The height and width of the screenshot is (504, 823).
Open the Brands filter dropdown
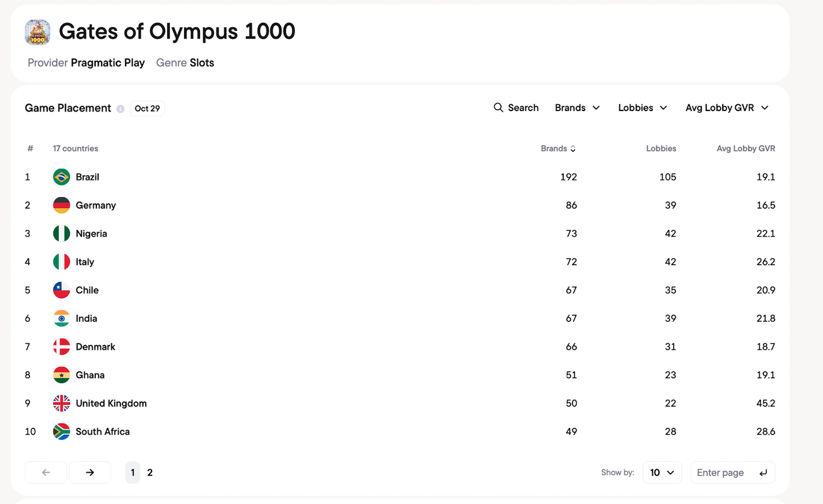(x=577, y=108)
